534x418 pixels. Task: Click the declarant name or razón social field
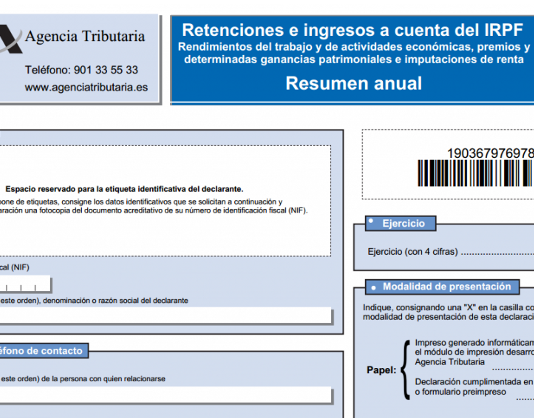[166, 315]
